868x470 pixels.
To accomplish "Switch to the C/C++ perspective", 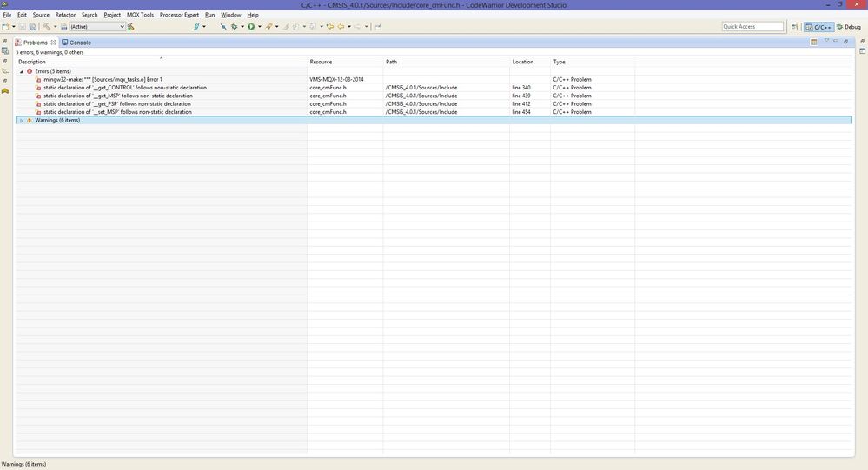I will 818,27.
